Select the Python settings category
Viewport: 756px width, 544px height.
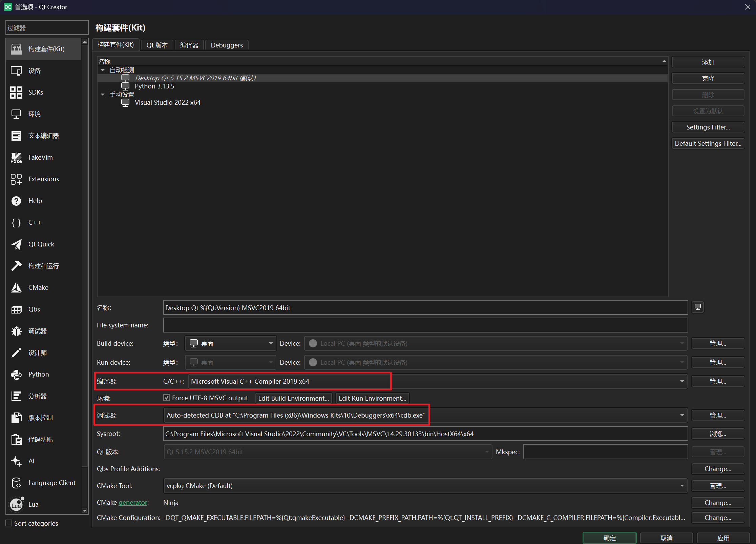click(x=38, y=374)
